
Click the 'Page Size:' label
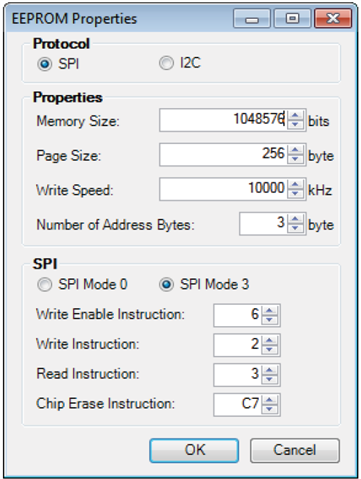(68, 156)
